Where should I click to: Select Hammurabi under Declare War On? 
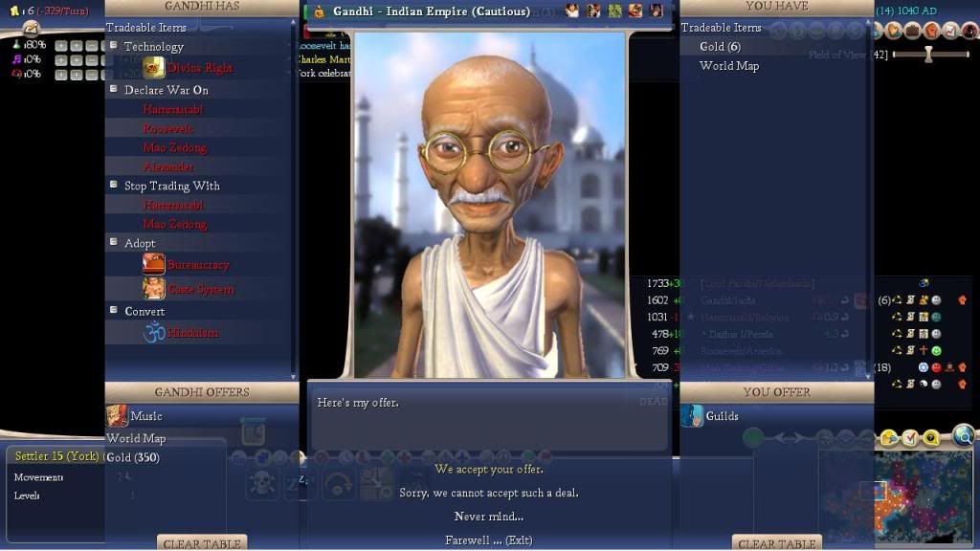[173, 109]
